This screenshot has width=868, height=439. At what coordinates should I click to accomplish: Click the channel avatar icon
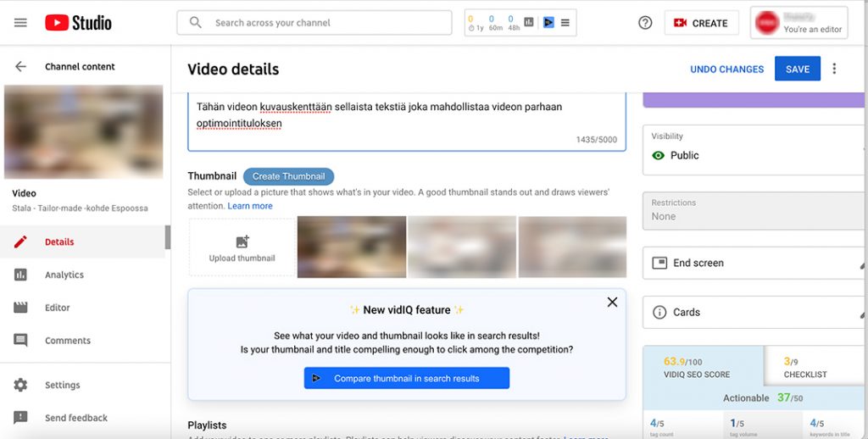766,23
